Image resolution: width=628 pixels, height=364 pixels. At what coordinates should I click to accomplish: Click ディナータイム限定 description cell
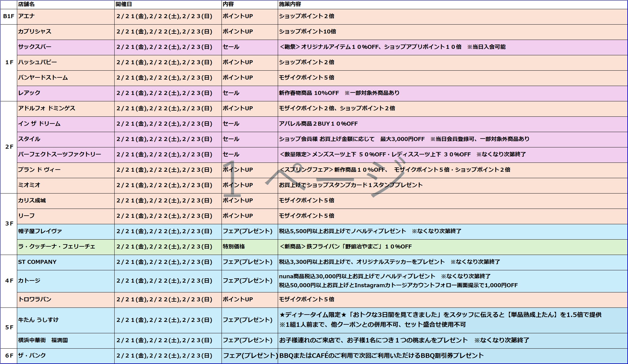[x=453, y=320]
